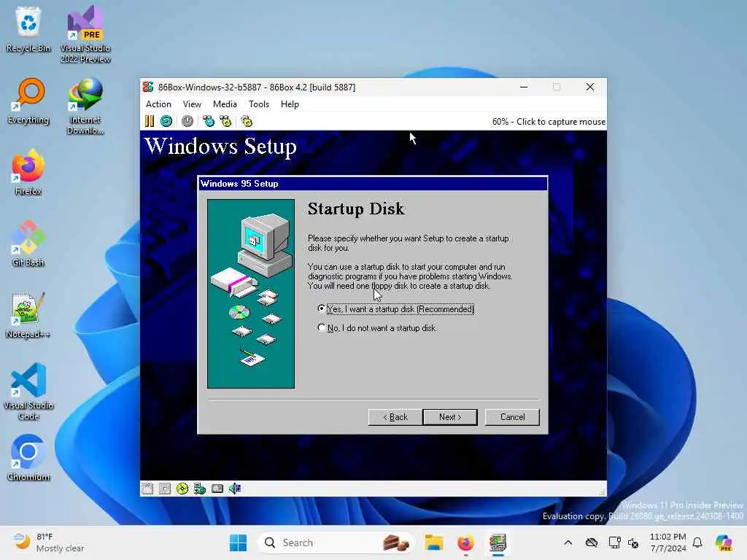Open the Recycle Bin desktop icon
The height and width of the screenshot is (560, 747).
pos(28,29)
